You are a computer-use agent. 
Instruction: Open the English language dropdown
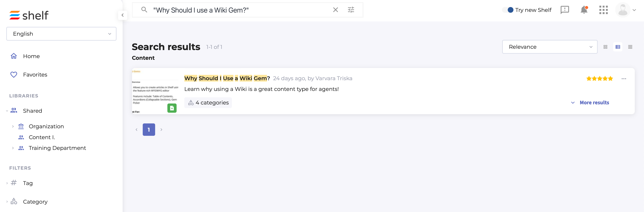61,34
